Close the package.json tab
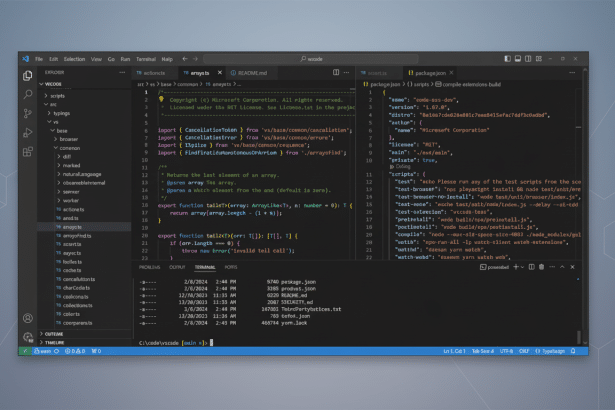The width and height of the screenshot is (615, 410). 451,73
